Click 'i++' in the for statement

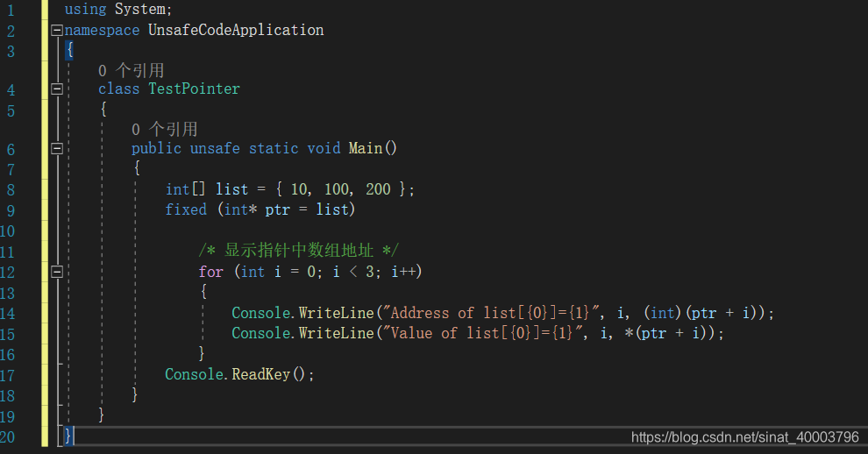pos(403,272)
